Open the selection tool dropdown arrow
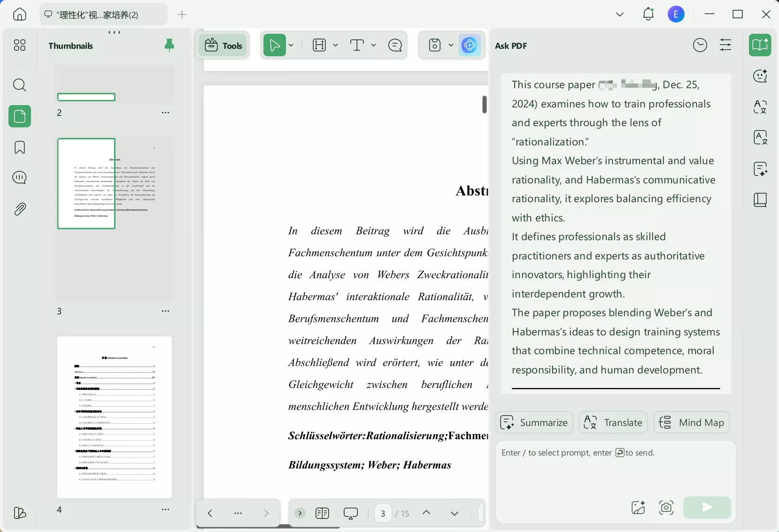This screenshot has width=779, height=532. click(292, 45)
